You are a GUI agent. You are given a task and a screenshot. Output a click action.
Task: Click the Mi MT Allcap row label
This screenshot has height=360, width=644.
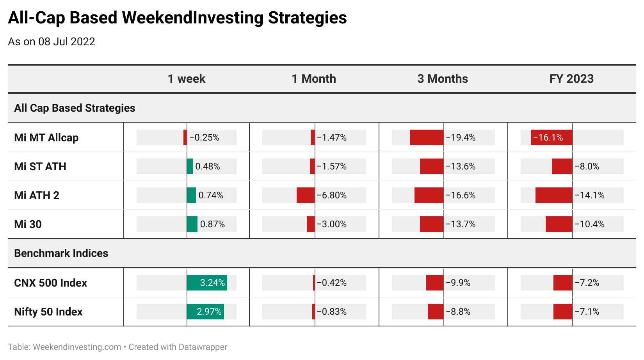(x=46, y=138)
